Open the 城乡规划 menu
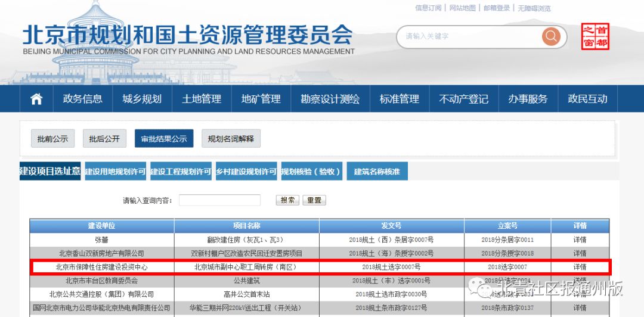The image size is (644, 317). 142,99
